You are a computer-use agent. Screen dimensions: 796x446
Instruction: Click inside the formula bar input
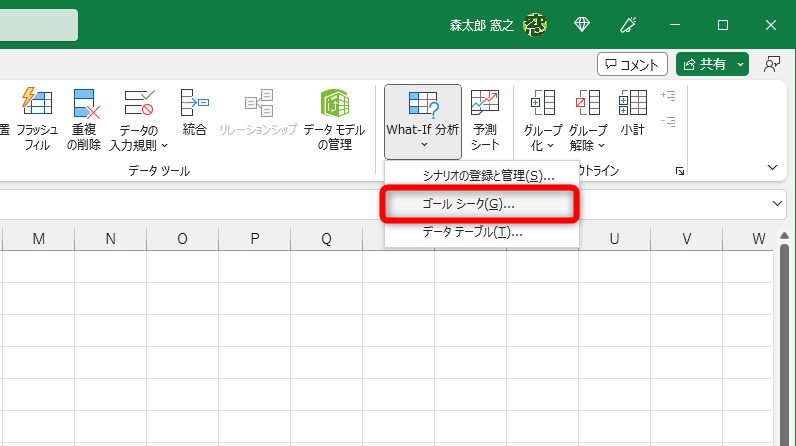pos(383,204)
